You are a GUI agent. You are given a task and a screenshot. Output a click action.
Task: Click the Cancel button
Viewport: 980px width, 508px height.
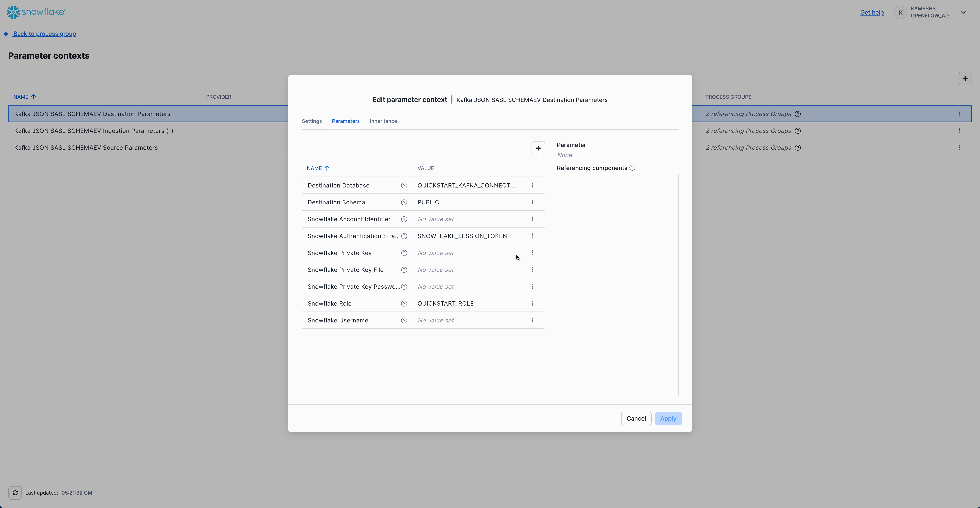coord(636,418)
